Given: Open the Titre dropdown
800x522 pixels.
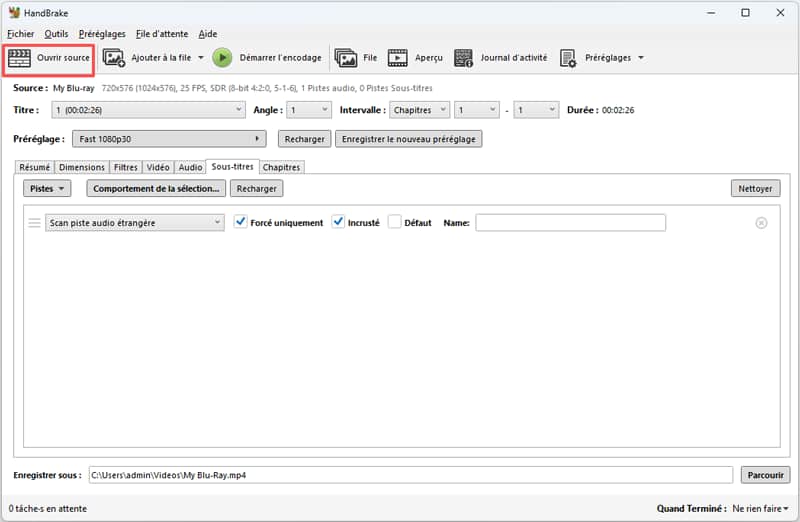Looking at the screenshot, I should [x=148, y=110].
